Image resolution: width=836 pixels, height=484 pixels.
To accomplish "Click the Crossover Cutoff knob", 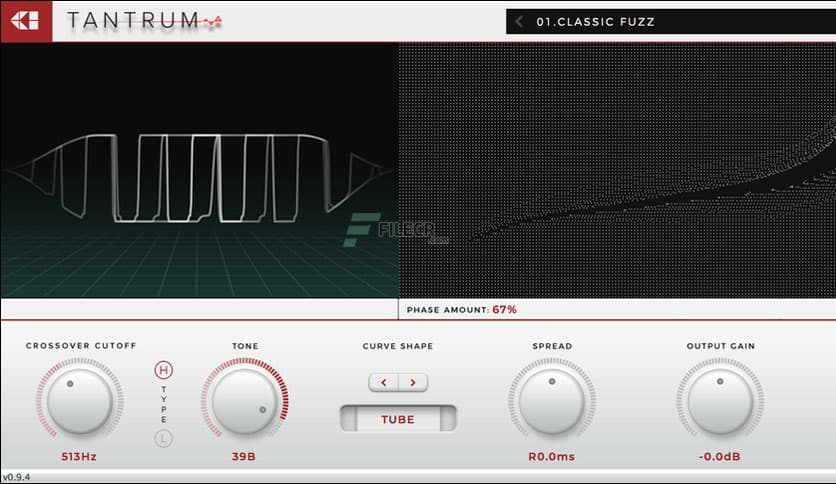I will pyautogui.click(x=79, y=401).
